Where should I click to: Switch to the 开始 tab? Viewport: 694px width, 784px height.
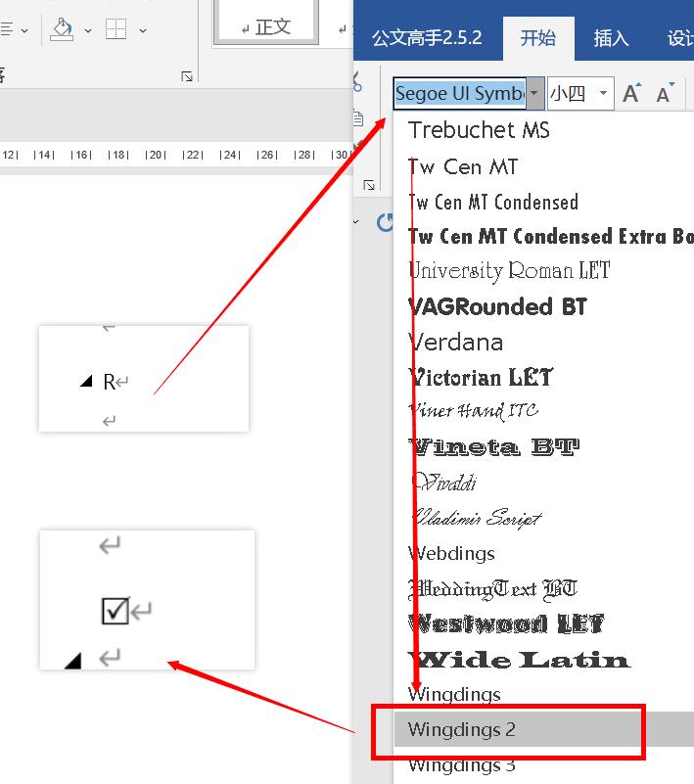538,38
